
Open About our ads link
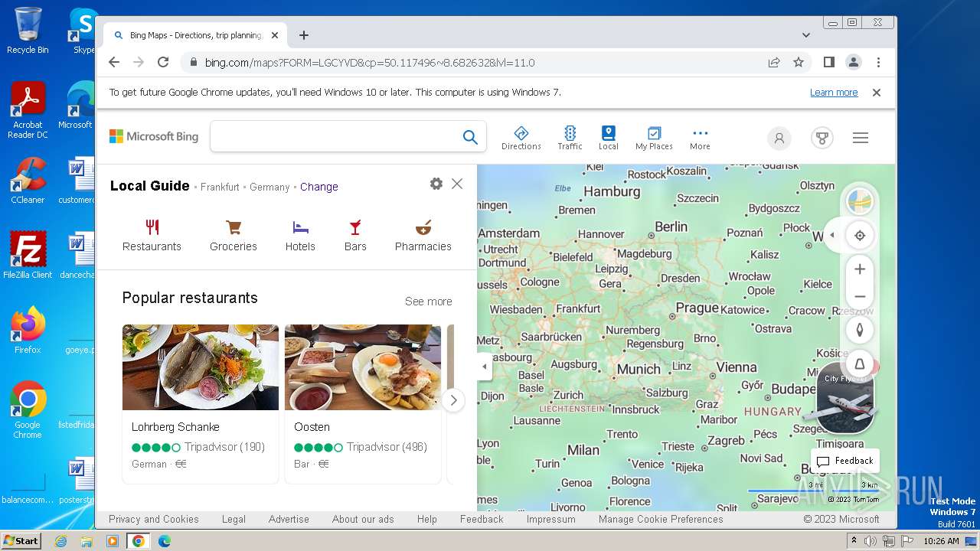point(363,519)
